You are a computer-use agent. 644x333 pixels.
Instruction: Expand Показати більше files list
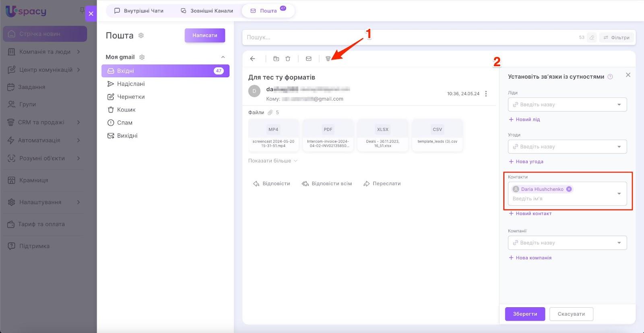(272, 161)
